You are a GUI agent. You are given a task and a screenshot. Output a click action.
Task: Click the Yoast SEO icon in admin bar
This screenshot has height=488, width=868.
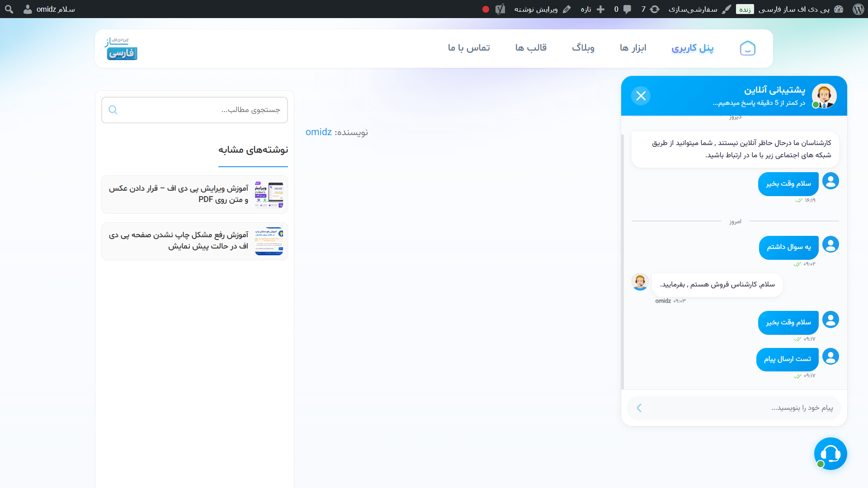[x=500, y=9]
